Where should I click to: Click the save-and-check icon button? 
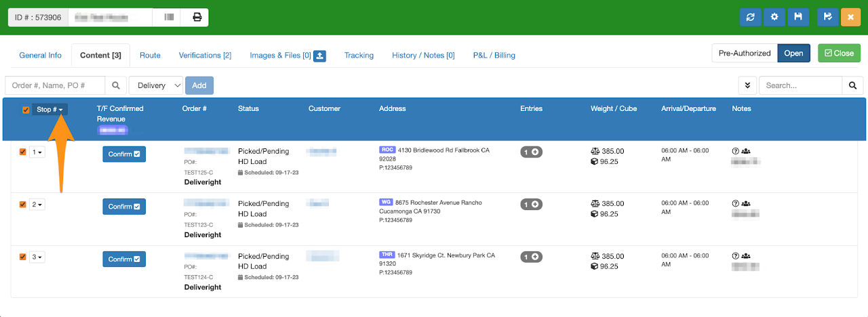click(827, 17)
